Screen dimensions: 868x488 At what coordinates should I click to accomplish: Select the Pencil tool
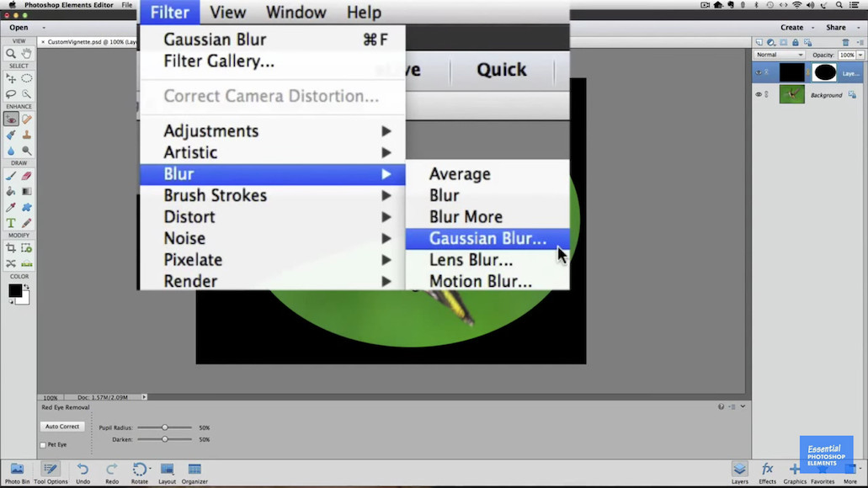(x=27, y=223)
